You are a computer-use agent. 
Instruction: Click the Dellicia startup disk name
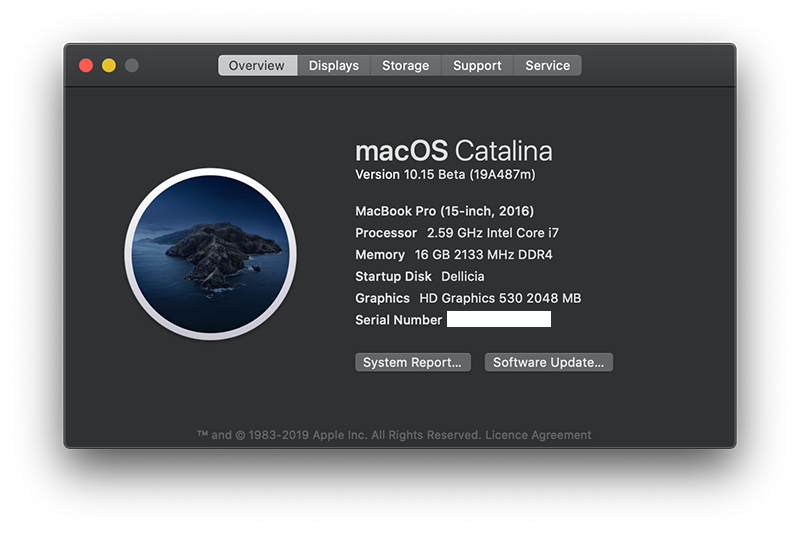point(463,276)
